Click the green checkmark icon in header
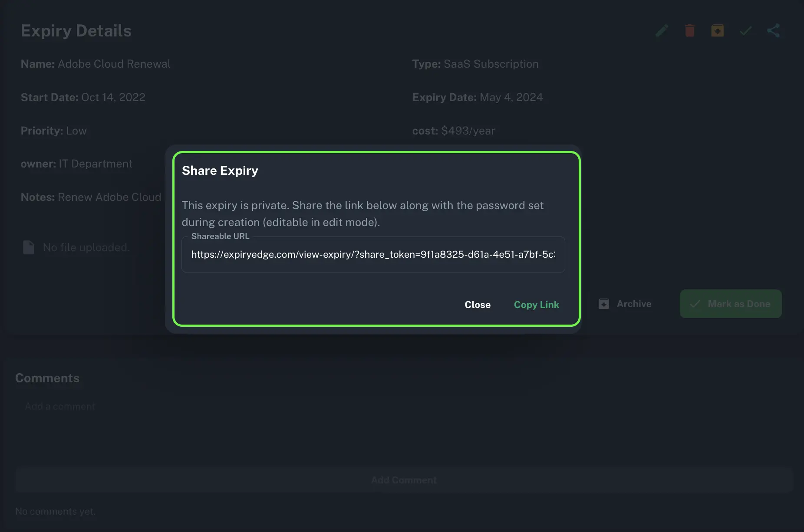The image size is (804, 532). tap(745, 31)
